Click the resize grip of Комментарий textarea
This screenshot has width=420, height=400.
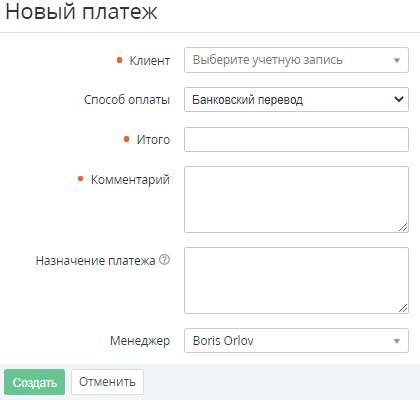click(403, 227)
